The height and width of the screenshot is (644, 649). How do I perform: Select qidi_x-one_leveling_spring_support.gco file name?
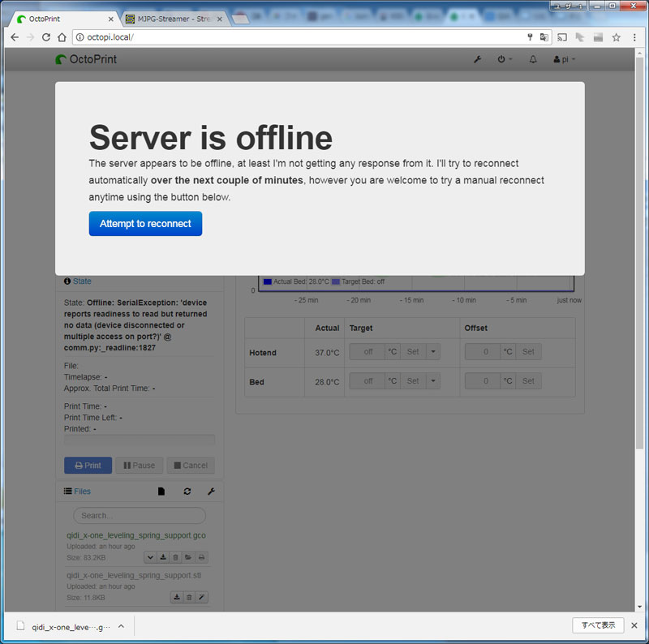click(x=136, y=535)
